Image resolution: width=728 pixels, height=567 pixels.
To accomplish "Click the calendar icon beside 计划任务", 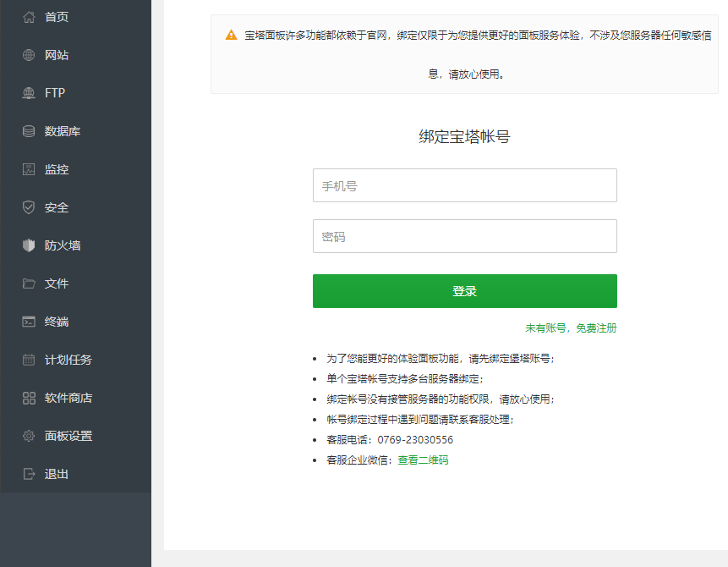I will (x=29, y=360).
